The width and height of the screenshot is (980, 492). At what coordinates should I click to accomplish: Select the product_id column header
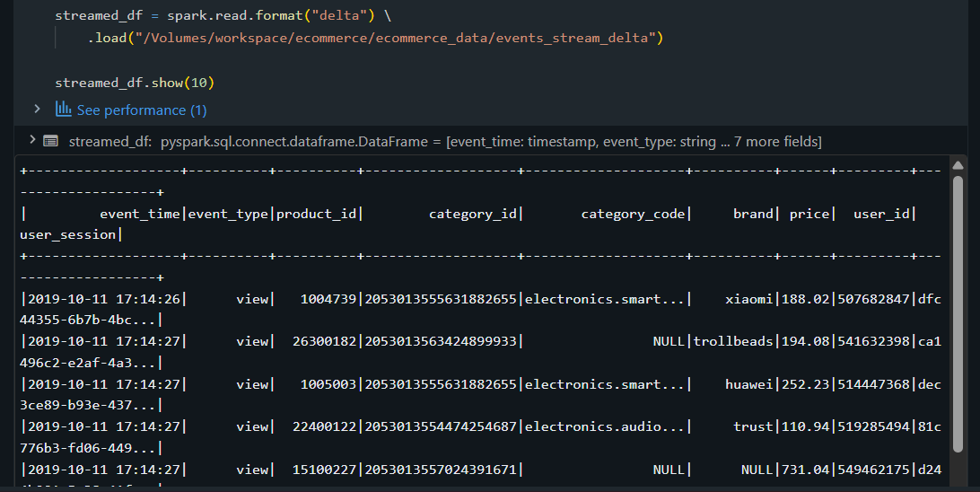click(316, 214)
